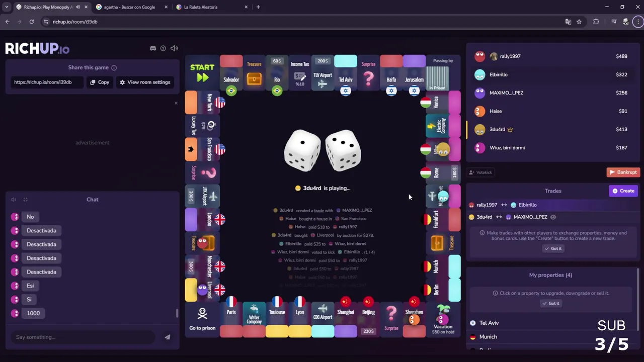Viewport: 644px width, 362px height.
Task: Mute chat sound icon
Action: [14, 200]
